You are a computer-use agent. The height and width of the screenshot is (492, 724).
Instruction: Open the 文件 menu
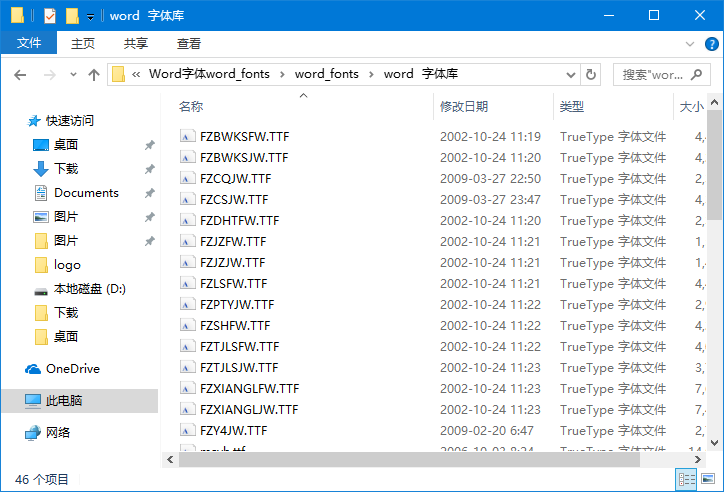(29, 43)
